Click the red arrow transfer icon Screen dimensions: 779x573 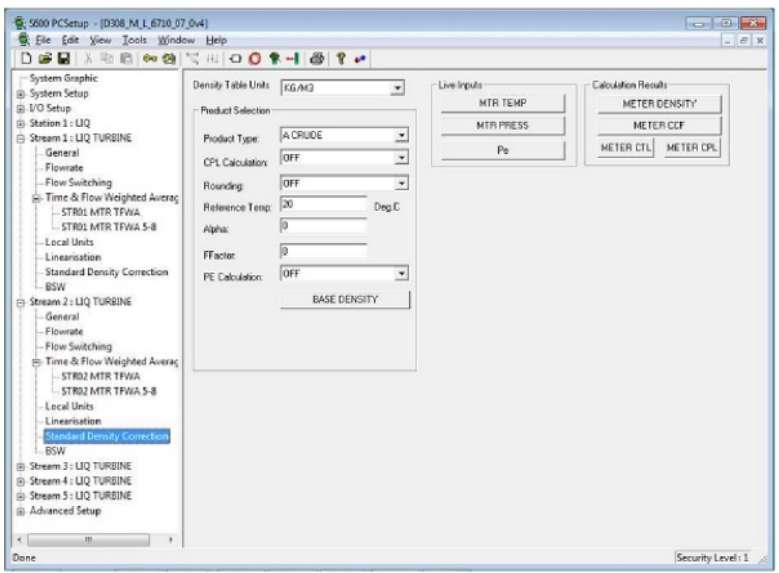(293, 59)
